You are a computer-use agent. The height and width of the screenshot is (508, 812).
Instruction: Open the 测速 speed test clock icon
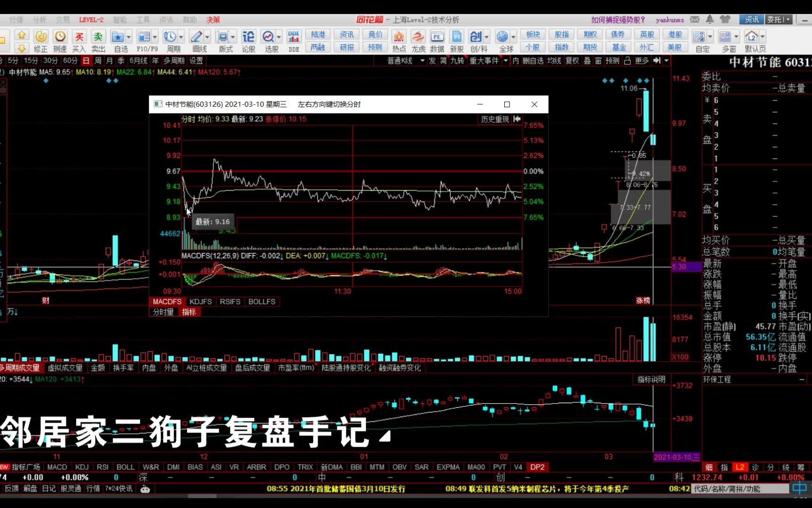[60, 37]
